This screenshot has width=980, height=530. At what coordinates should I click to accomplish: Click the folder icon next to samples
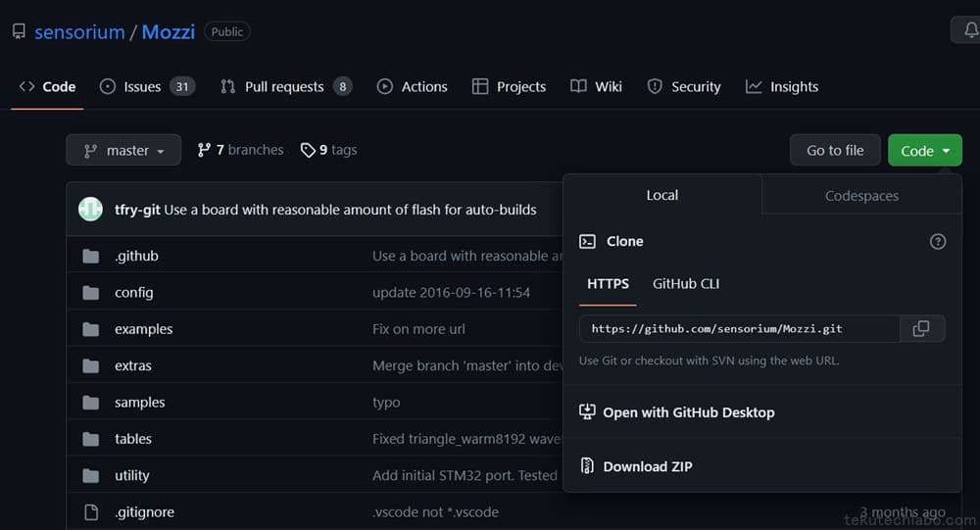(91, 403)
